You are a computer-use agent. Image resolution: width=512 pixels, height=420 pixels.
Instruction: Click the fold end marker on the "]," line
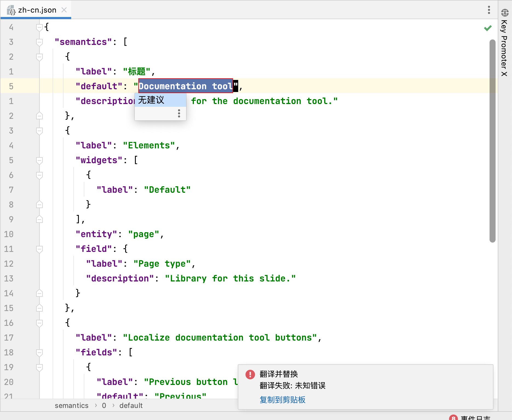click(x=39, y=220)
